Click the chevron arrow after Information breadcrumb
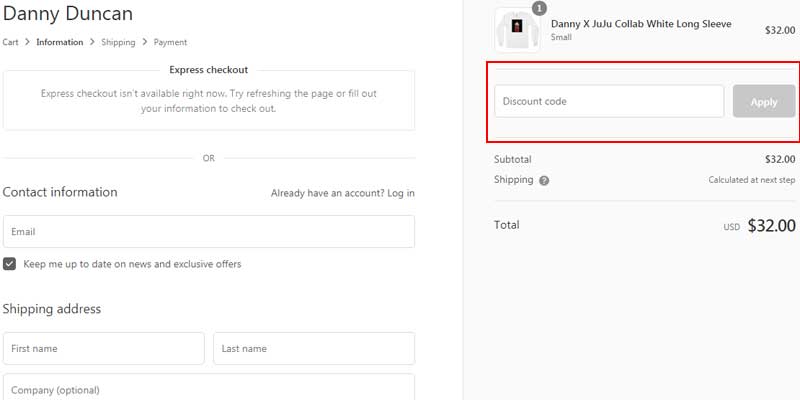The image size is (800, 400). (x=93, y=43)
